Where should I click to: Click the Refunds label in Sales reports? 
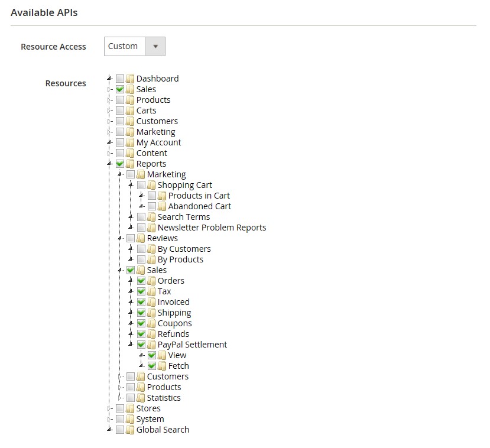173,334
